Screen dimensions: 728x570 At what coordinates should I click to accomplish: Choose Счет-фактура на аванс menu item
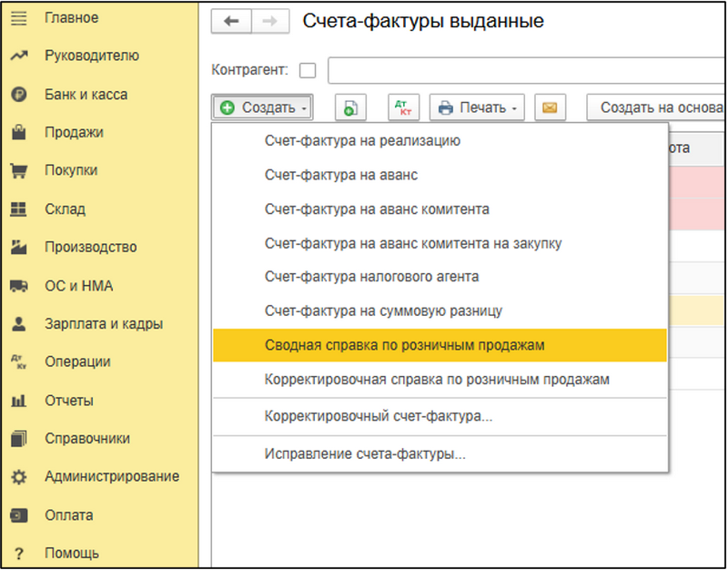[x=341, y=175]
